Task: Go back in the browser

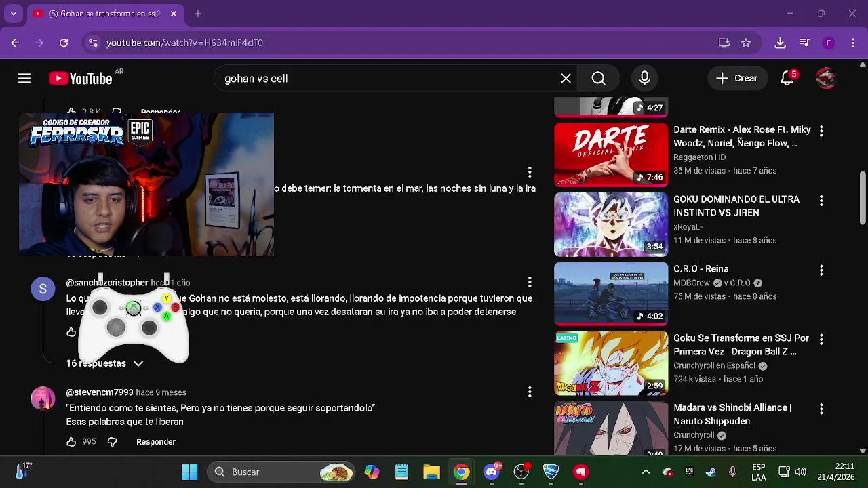Action: click(15, 43)
